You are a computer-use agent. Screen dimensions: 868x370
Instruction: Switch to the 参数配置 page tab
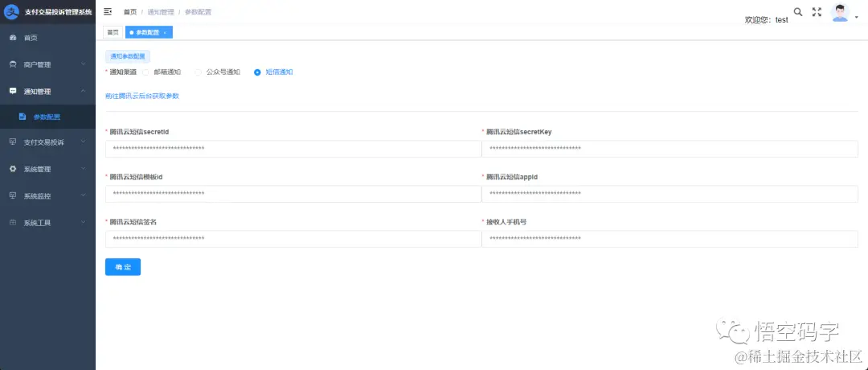tap(149, 33)
